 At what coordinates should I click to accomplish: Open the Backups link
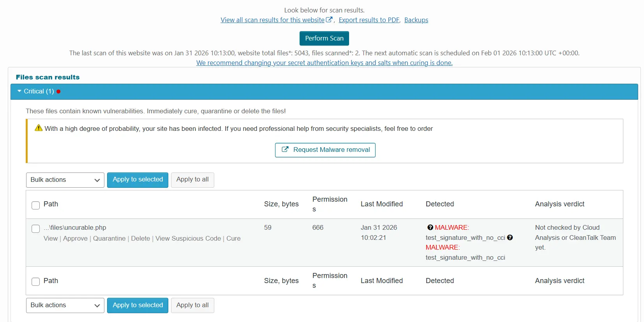click(x=416, y=20)
